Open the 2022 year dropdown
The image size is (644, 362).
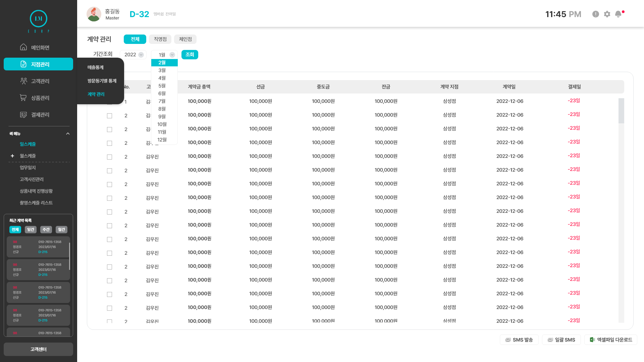pyautogui.click(x=133, y=55)
